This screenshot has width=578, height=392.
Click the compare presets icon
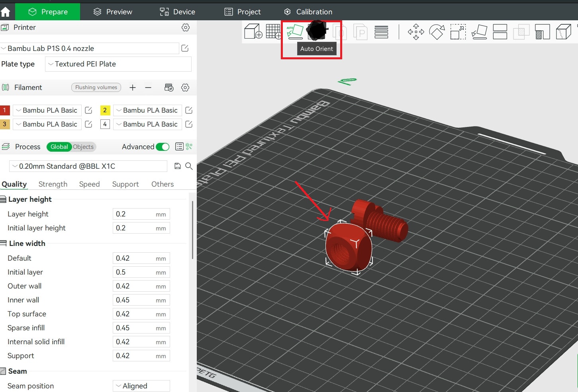pyautogui.click(x=189, y=147)
